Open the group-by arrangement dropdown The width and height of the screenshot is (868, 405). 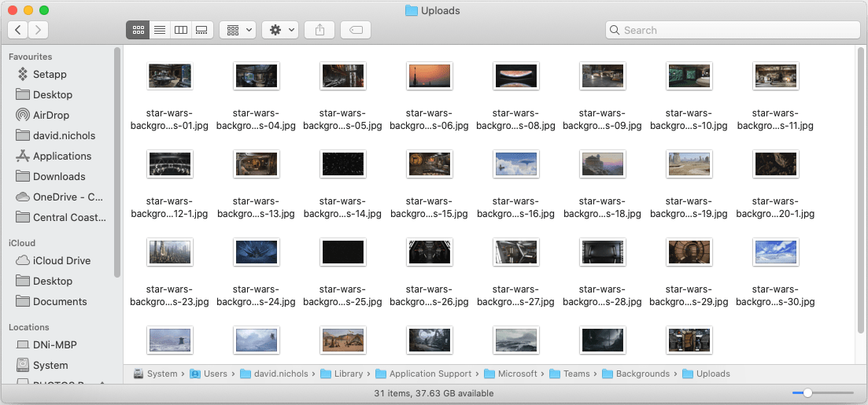pyautogui.click(x=238, y=30)
